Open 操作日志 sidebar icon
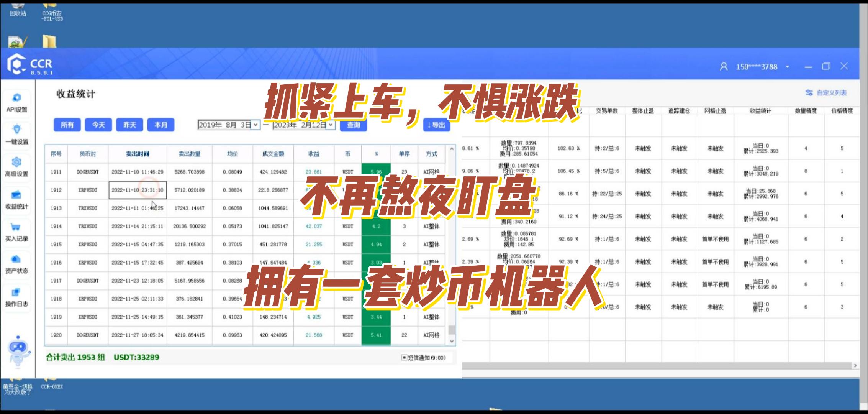The image size is (868, 414). click(x=16, y=292)
